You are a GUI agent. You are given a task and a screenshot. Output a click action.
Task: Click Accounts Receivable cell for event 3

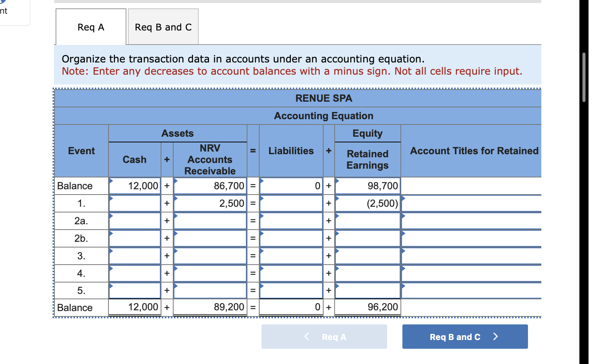tap(210, 256)
